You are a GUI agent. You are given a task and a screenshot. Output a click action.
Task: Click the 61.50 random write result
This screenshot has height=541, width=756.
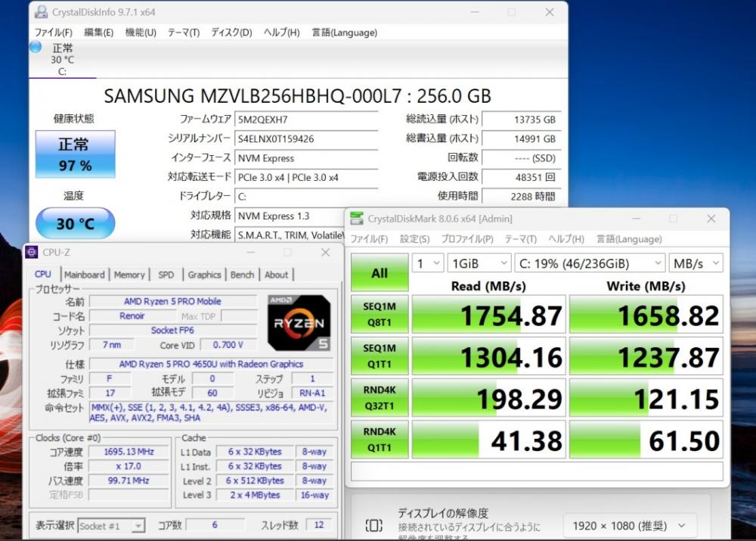(x=646, y=439)
